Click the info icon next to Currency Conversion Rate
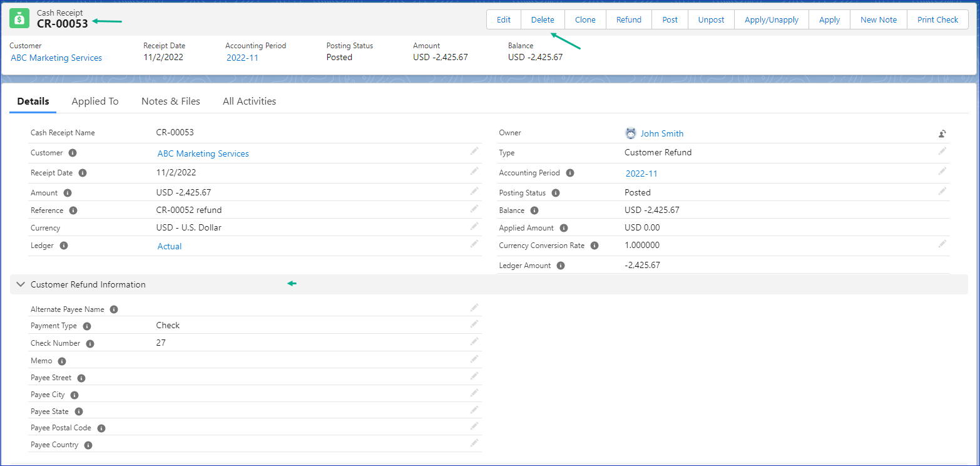Image resolution: width=980 pixels, height=466 pixels. (x=595, y=246)
